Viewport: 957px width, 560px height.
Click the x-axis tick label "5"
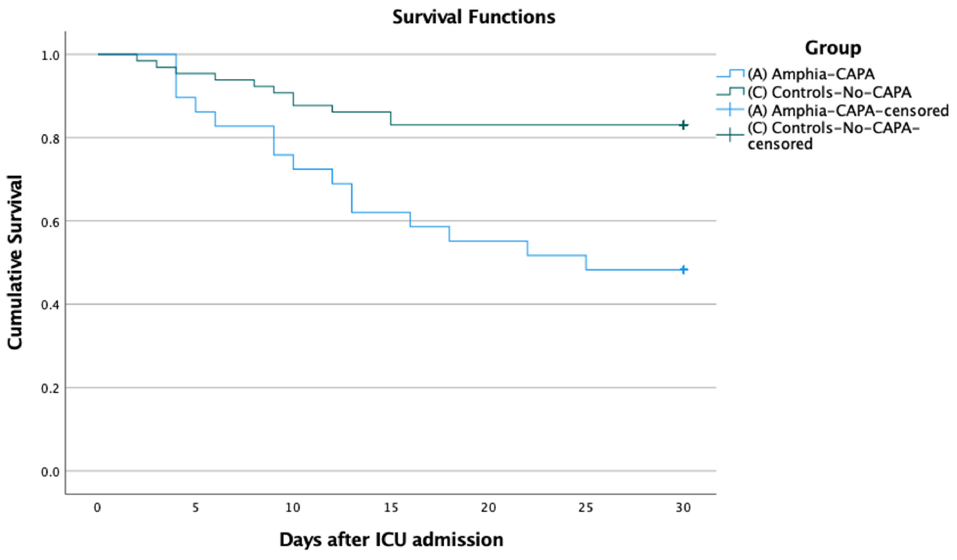click(x=195, y=508)
